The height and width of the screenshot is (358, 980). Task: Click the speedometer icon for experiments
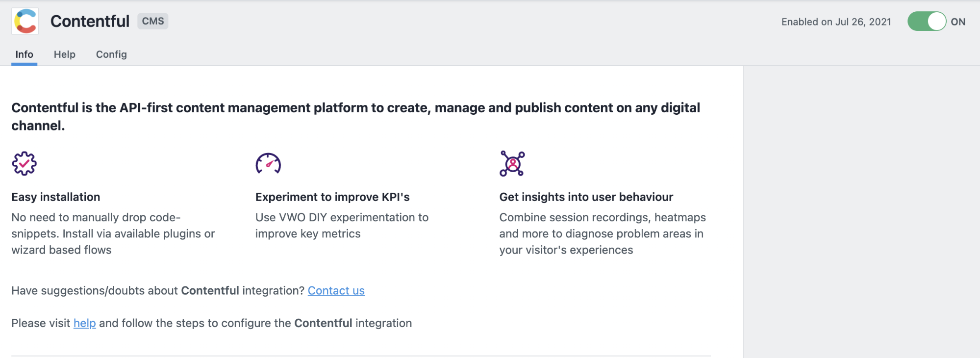268,163
